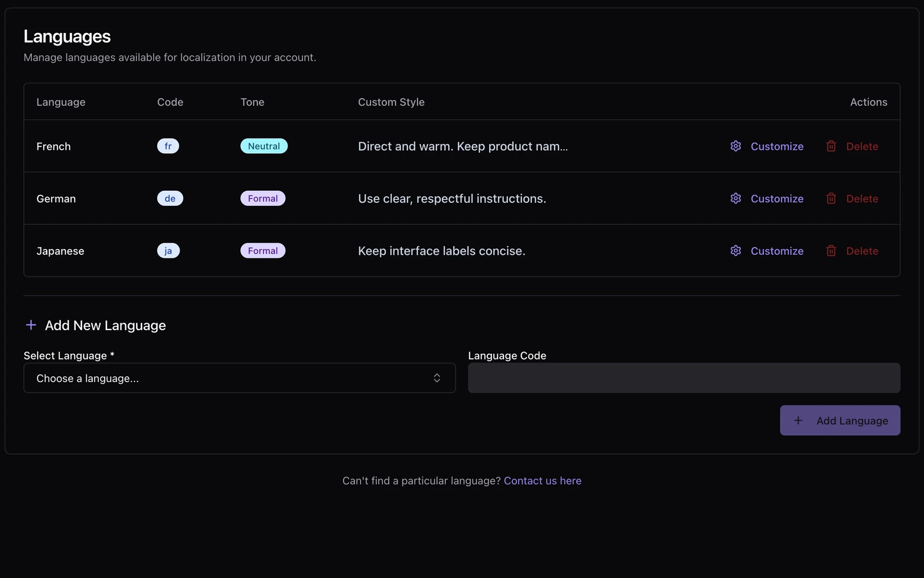Click the Customize link for German
This screenshot has height=578, width=924.
[777, 198]
